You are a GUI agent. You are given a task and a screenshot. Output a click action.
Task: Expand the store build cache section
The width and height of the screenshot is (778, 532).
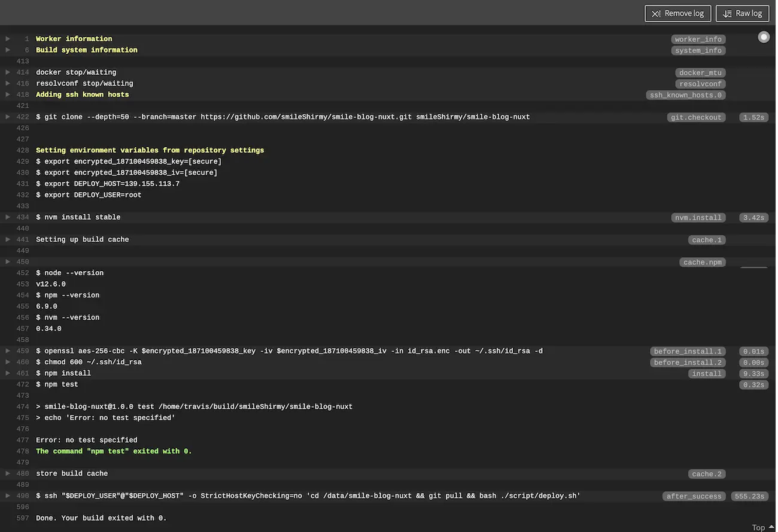(8, 473)
